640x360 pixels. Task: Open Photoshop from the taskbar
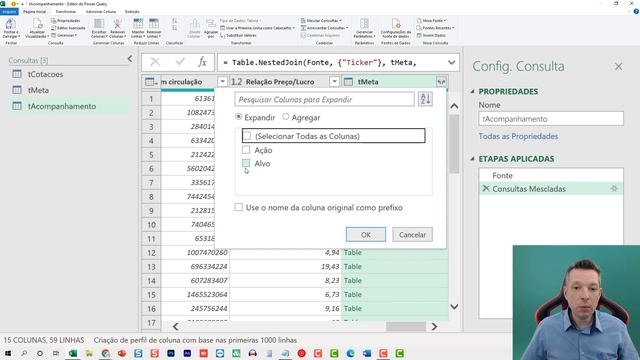pos(171,353)
